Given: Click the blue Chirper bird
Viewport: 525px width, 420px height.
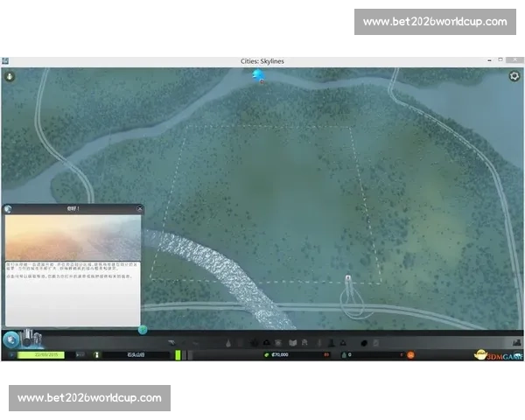Looking at the screenshot, I should pos(258,75).
